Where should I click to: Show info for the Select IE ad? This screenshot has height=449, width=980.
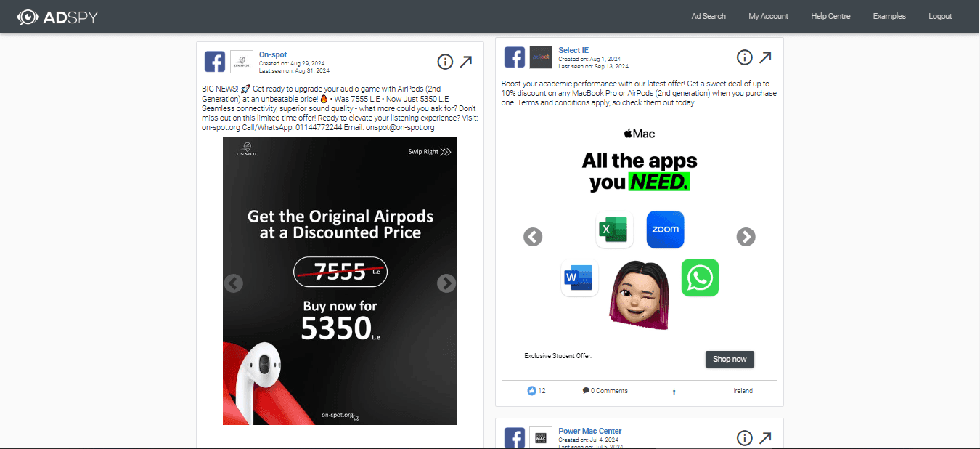(x=744, y=57)
